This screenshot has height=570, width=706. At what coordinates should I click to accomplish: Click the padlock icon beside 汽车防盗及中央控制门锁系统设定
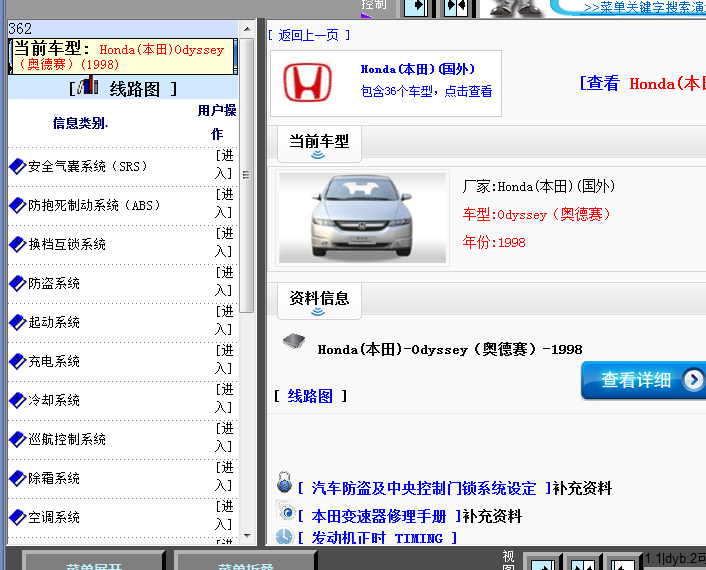285,482
